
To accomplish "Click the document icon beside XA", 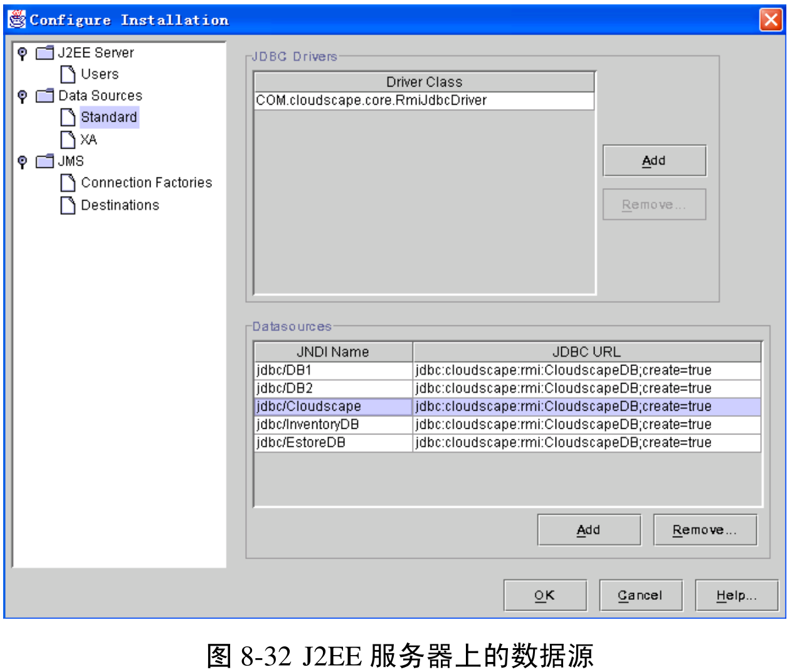I will tap(68, 139).
